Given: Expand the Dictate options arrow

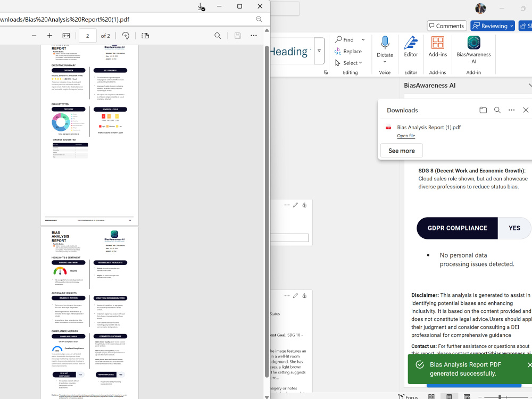Looking at the screenshot, I should click(385, 62).
